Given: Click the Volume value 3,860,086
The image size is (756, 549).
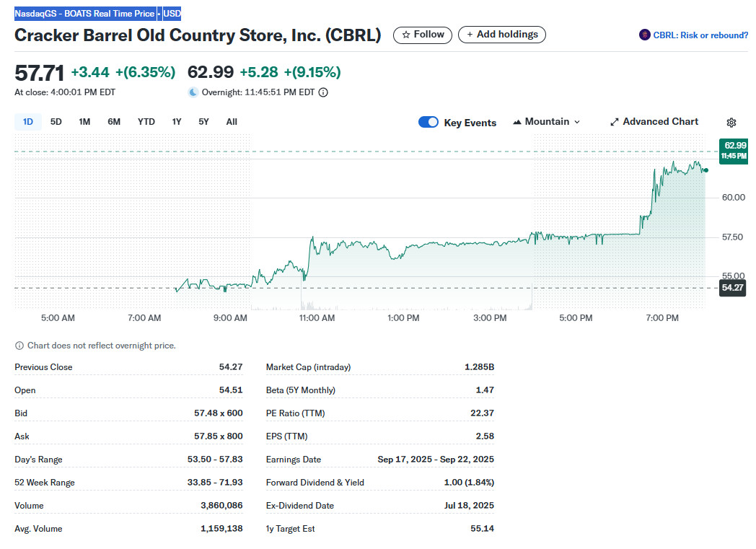Looking at the screenshot, I should (221, 506).
